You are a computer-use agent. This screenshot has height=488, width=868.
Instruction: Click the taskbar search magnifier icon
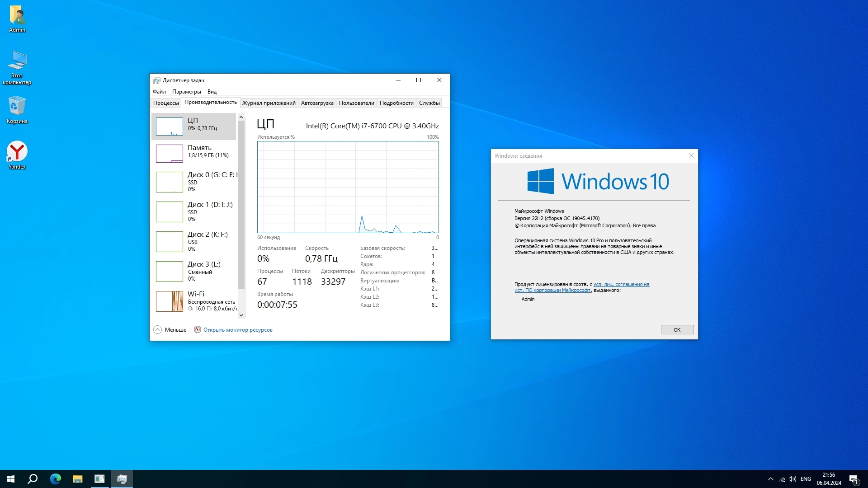(33, 479)
